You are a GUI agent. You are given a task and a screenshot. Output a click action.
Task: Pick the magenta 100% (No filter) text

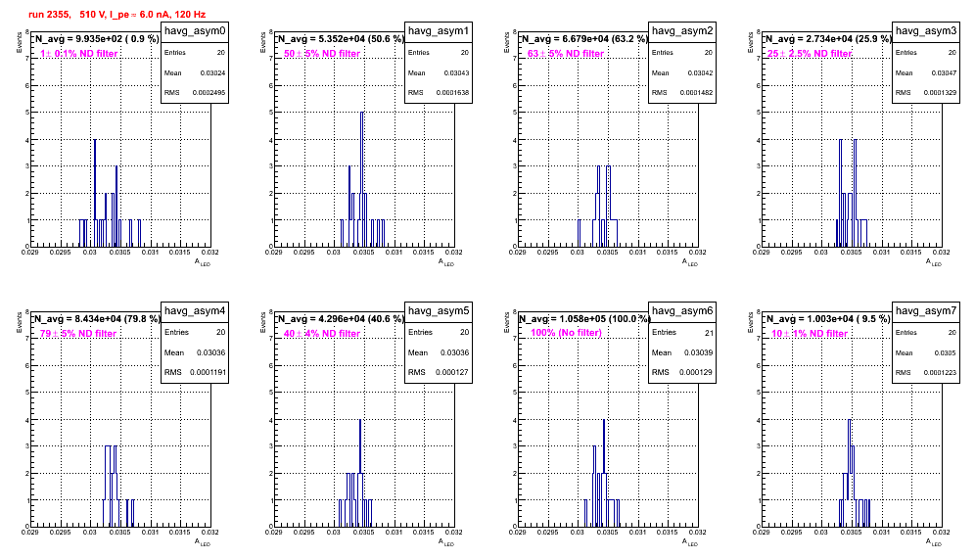[x=566, y=333]
